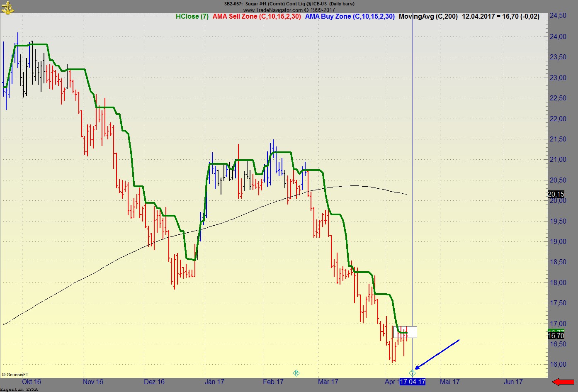This screenshot has width=578, height=392.
Task: Select the MovingAvg (C,200) indicator label
Action: coord(428,17)
